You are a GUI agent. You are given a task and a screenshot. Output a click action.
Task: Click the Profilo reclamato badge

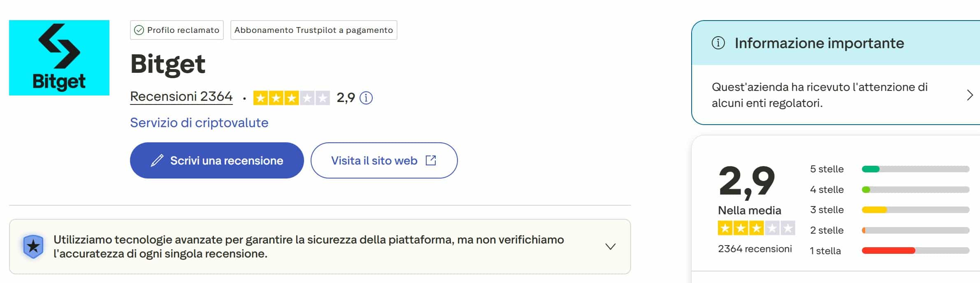pyautogui.click(x=176, y=30)
